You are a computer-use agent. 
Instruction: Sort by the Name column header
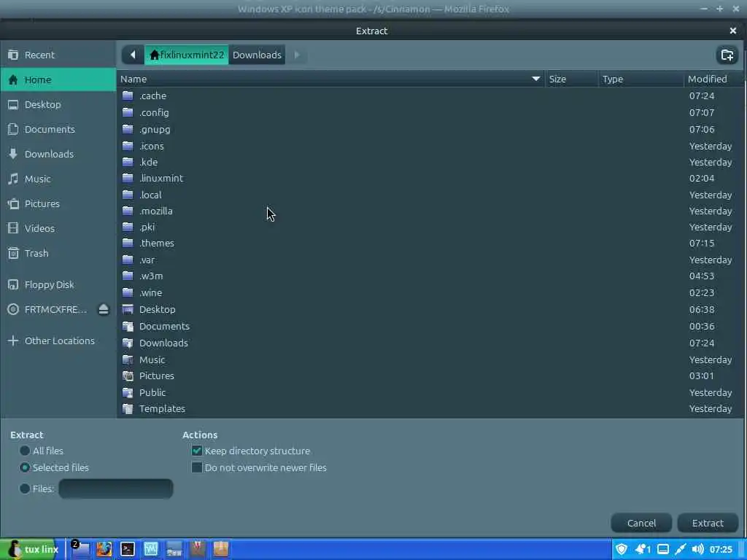[330, 79]
